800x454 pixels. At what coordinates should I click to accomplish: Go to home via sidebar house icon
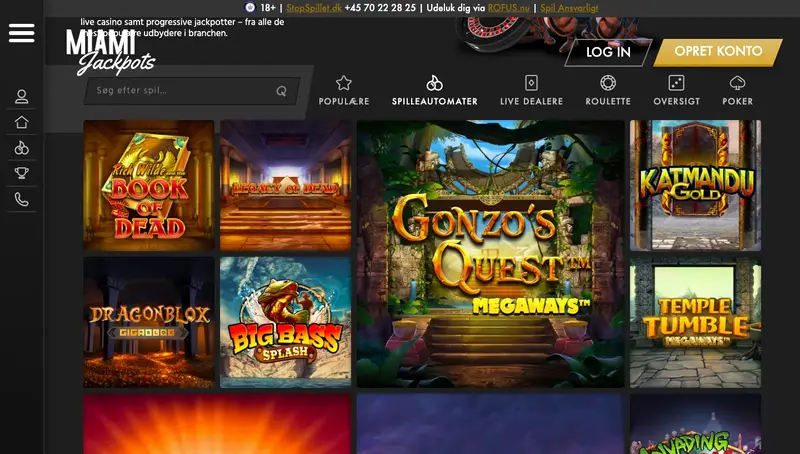[21, 122]
